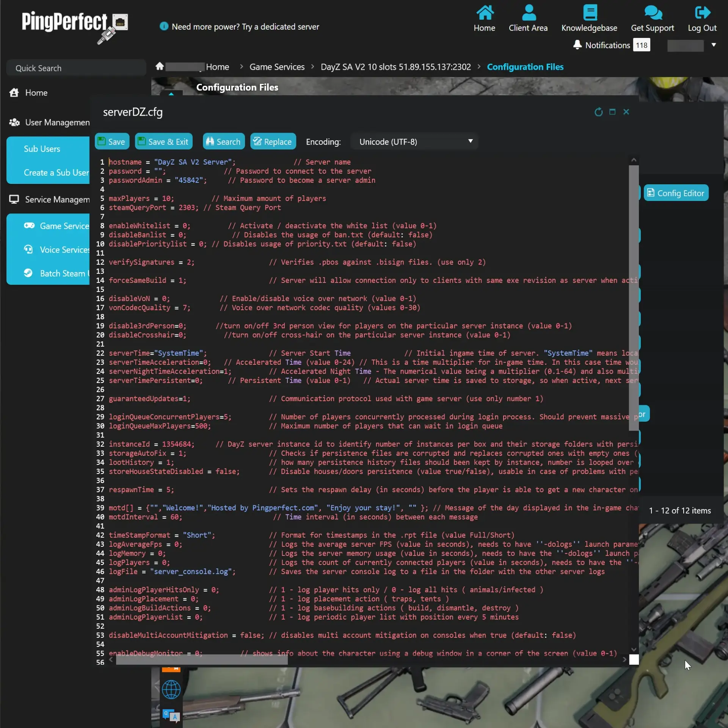Click the language globe icon at bottom left
The height and width of the screenshot is (728, 728).
point(171,690)
